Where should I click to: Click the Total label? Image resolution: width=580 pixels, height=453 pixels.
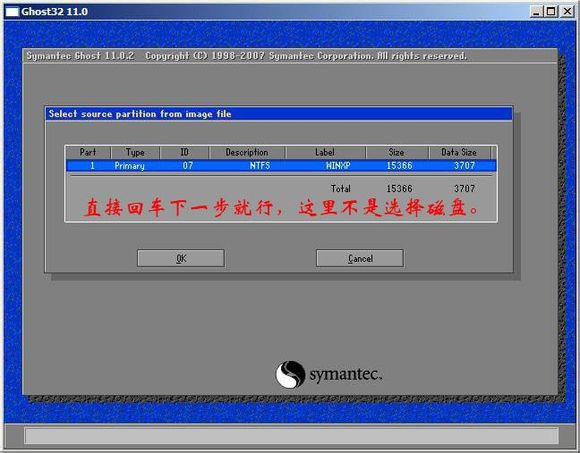[340, 189]
